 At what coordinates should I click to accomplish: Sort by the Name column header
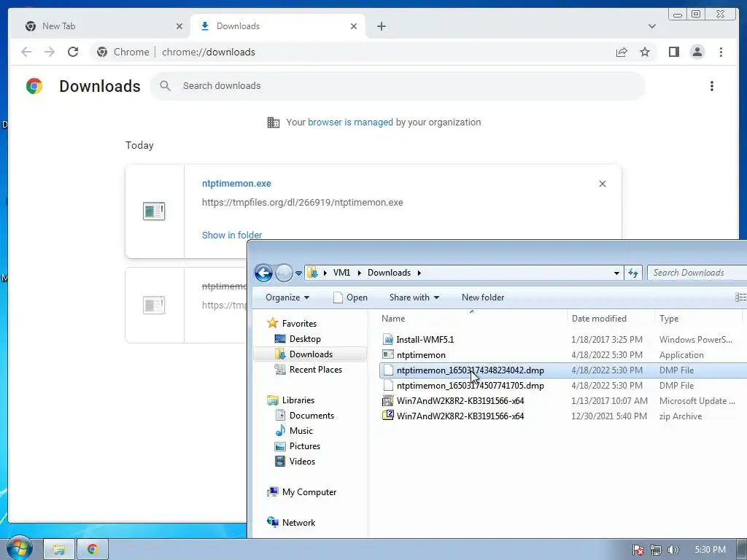[472, 319]
